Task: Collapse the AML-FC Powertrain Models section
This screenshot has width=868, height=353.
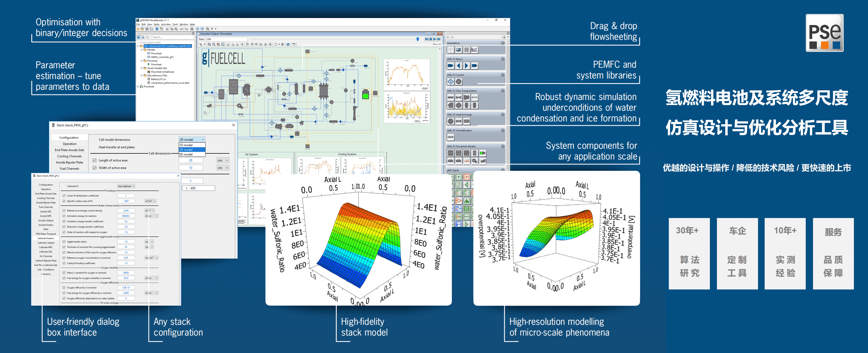Action: (503, 146)
